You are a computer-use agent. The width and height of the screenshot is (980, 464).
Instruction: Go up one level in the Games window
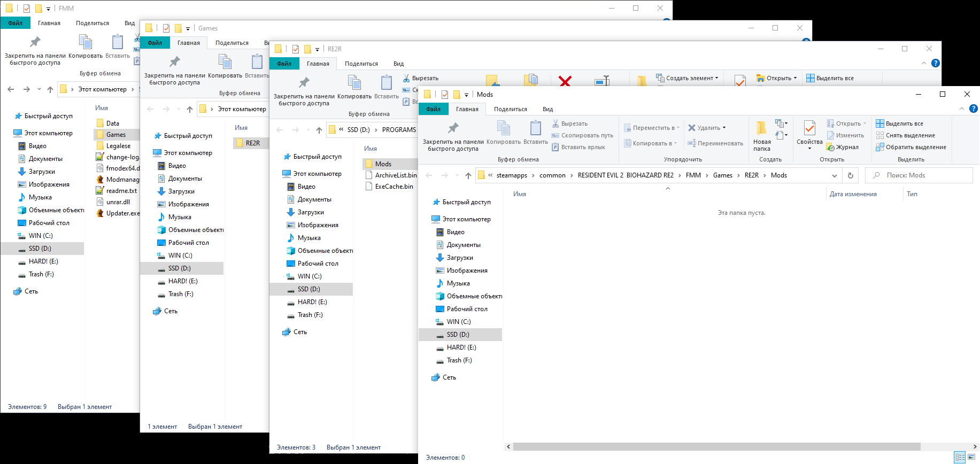(x=190, y=109)
